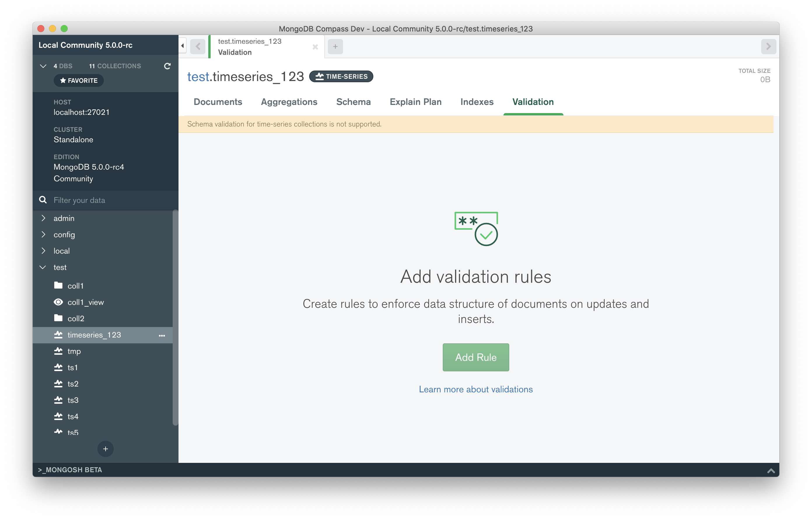812x520 pixels.
Task: Click the previous tab arrow button
Action: point(198,47)
